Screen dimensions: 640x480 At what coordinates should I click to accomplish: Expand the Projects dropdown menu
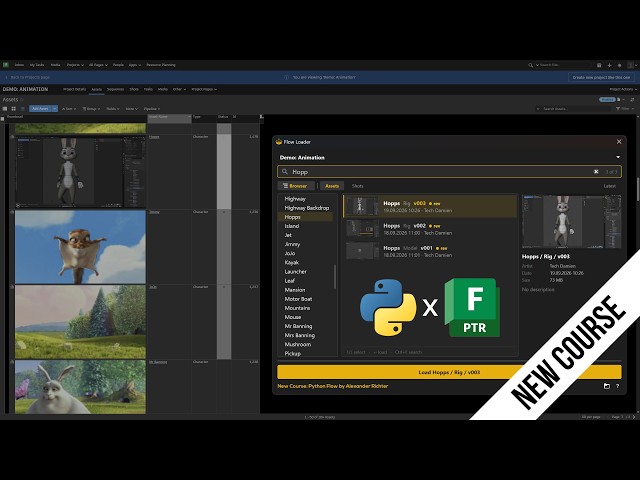coord(75,65)
